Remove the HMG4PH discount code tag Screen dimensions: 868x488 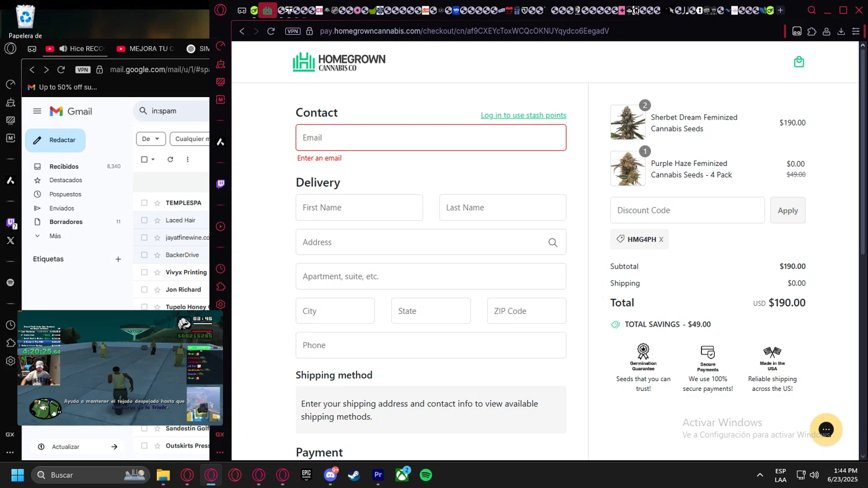(661, 239)
